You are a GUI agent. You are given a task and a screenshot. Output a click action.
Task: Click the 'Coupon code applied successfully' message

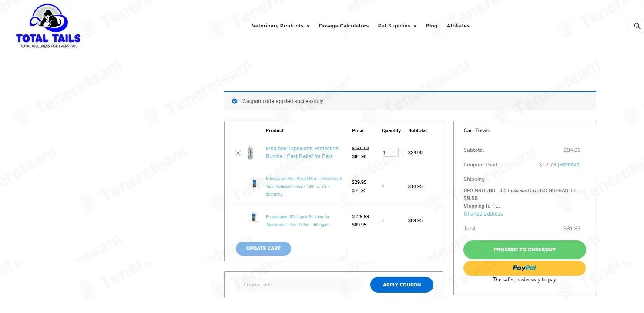[x=283, y=101]
